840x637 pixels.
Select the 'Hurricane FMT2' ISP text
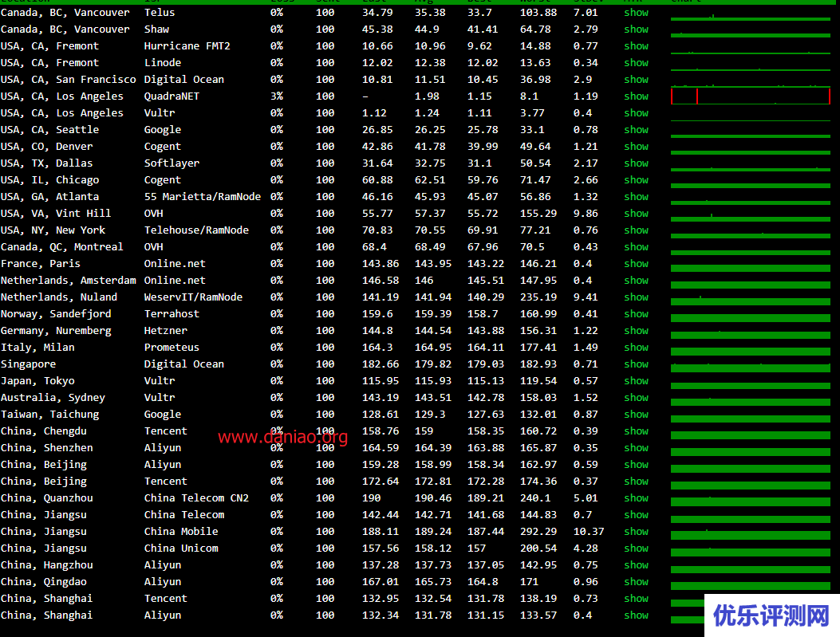click(x=187, y=46)
